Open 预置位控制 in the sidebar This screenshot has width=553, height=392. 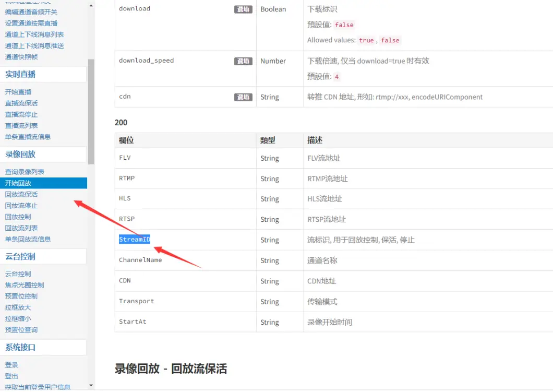click(x=21, y=296)
